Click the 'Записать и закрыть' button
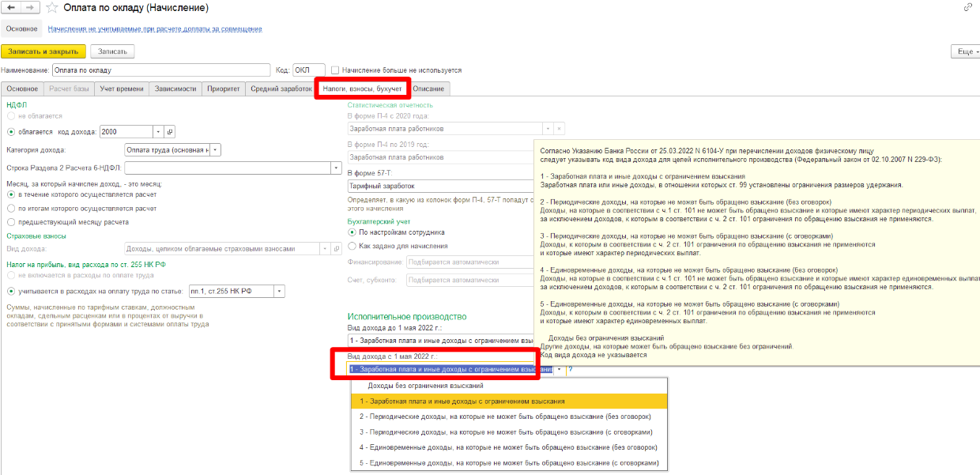This screenshot has width=980, height=475. [x=43, y=51]
